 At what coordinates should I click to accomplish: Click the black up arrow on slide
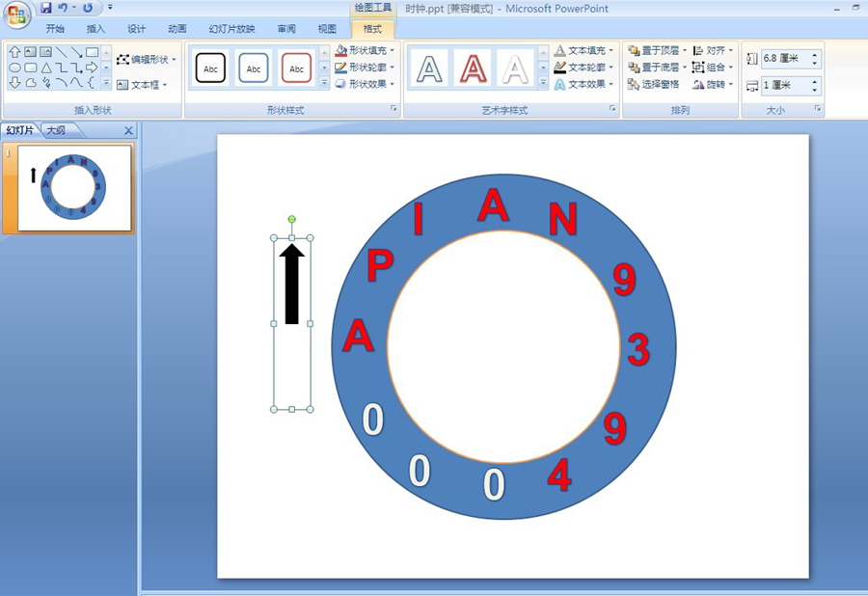[291, 284]
